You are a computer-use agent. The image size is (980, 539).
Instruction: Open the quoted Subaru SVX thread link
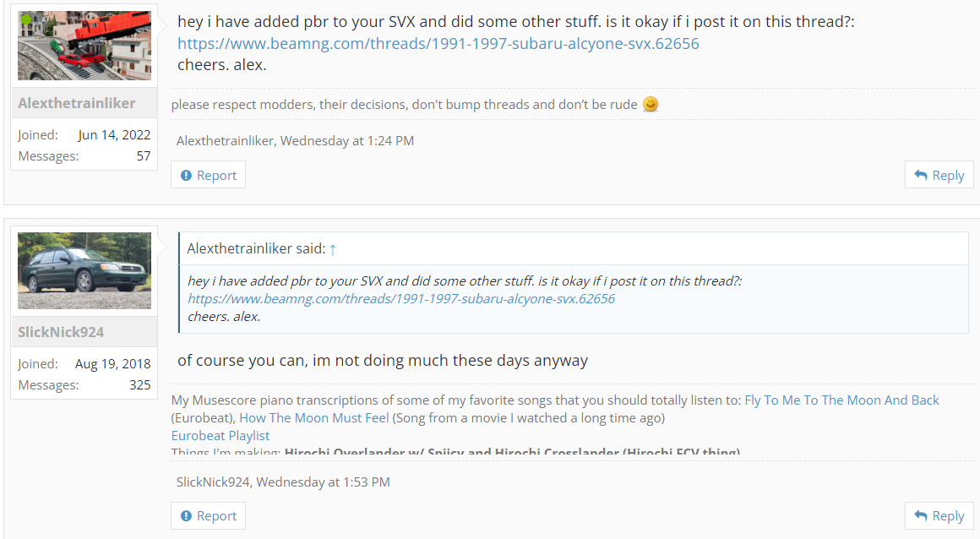point(400,299)
